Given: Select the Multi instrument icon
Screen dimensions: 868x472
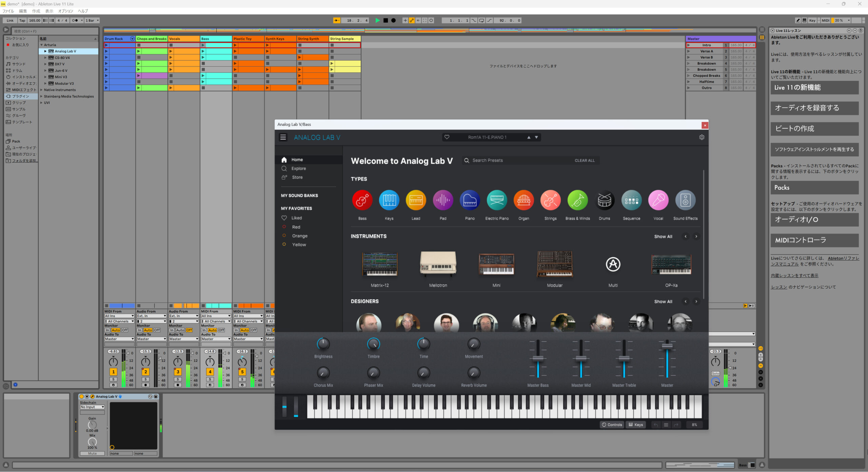Looking at the screenshot, I should click(x=613, y=264).
